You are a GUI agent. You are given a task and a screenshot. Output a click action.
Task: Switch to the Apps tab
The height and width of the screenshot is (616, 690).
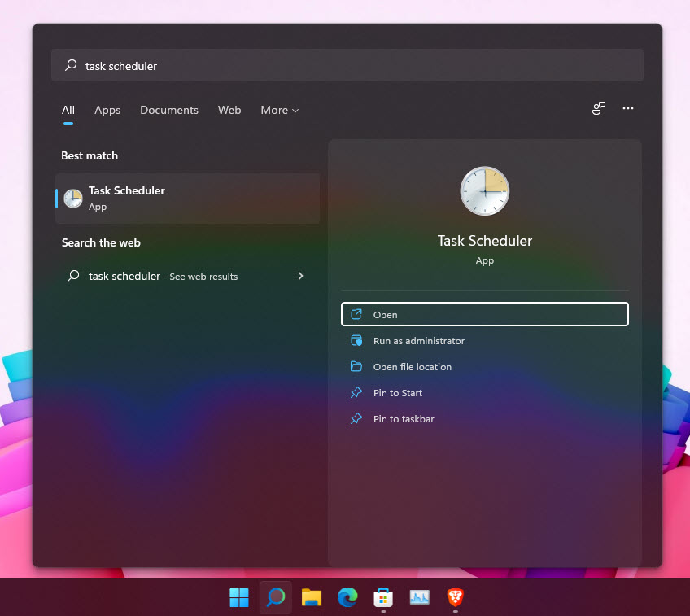pos(107,110)
